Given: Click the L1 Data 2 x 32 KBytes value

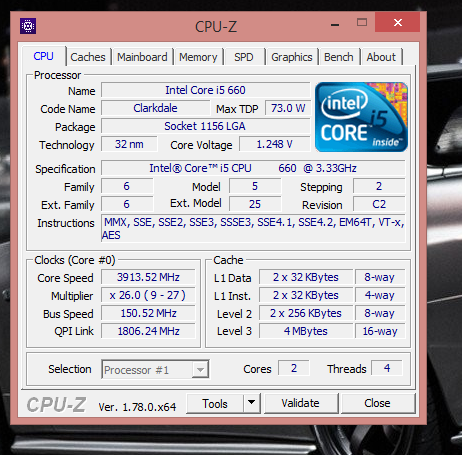Looking at the screenshot, I should [x=306, y=277].
